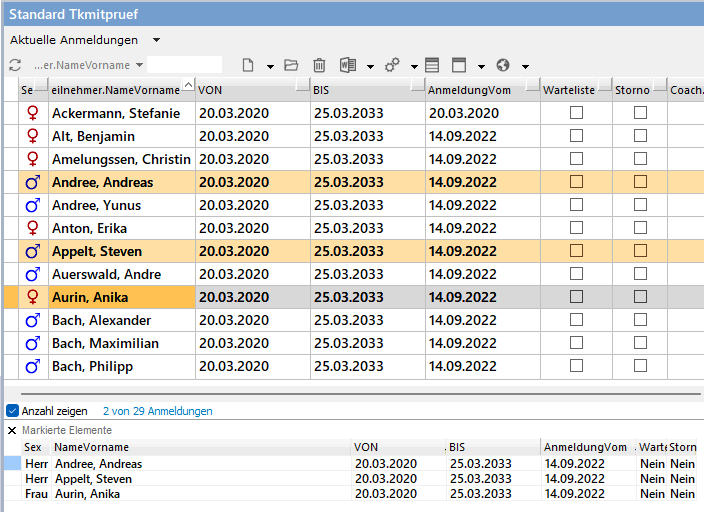Sort by the VON column header
Viewport: 704px width, 512px height.
point(250,90)
